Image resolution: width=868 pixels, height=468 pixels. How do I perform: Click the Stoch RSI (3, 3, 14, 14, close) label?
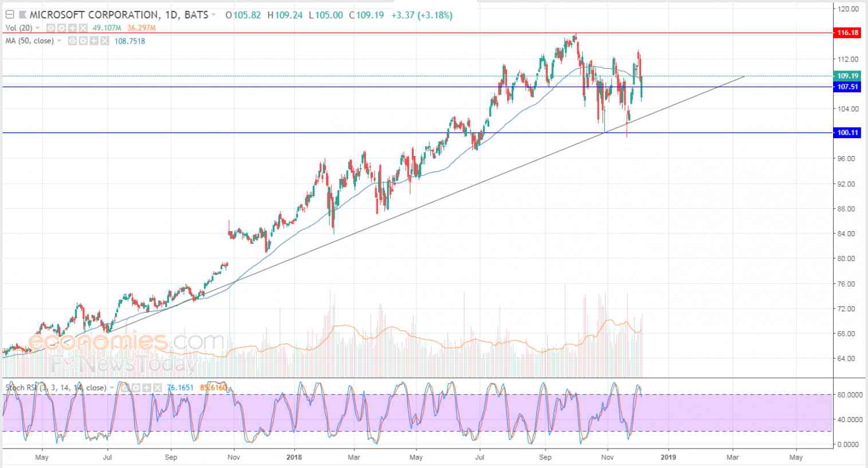coord(56,388)
